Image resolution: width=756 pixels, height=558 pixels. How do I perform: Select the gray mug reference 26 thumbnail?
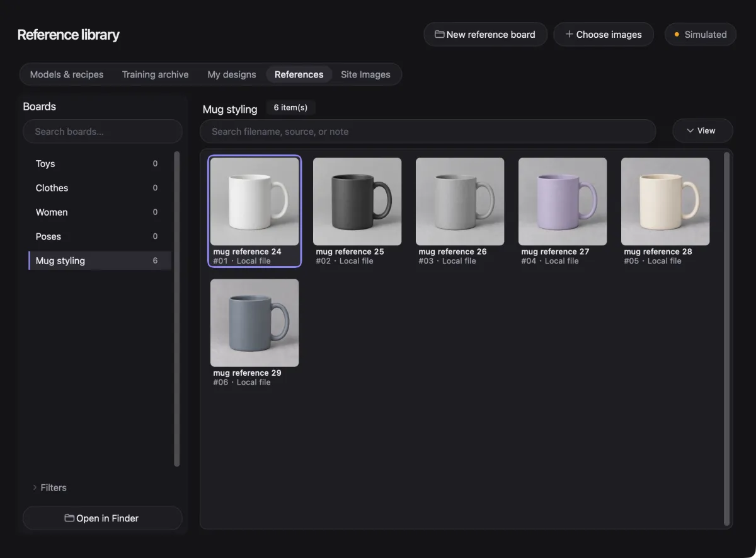coord(460,201)
